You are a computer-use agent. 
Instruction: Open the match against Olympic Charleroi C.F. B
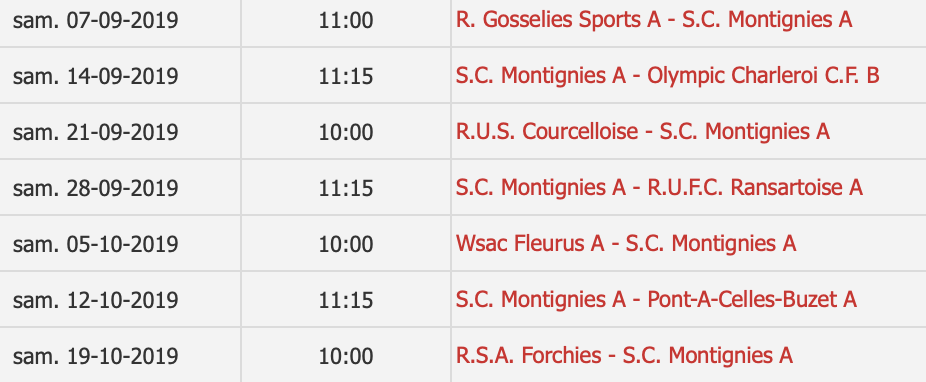pyautogui.click(x=667, y=76)
